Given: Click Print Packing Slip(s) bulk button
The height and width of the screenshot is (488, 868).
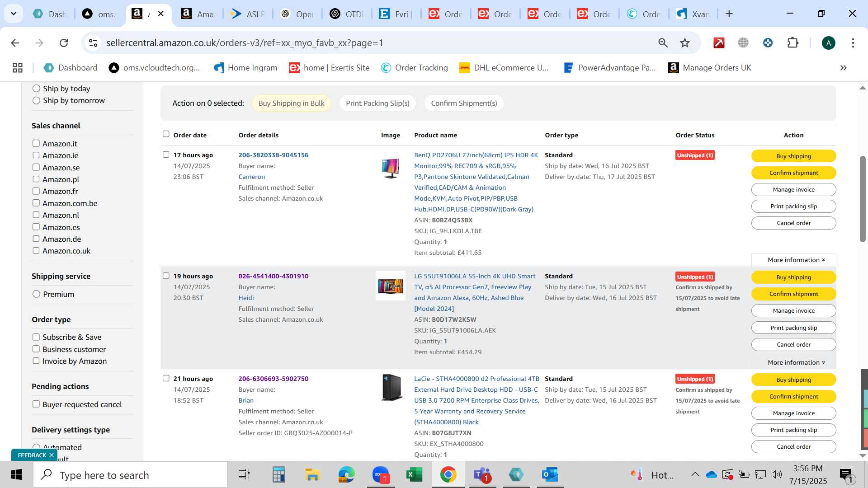Looking at the screenshot, I should [x=377, y=103].
